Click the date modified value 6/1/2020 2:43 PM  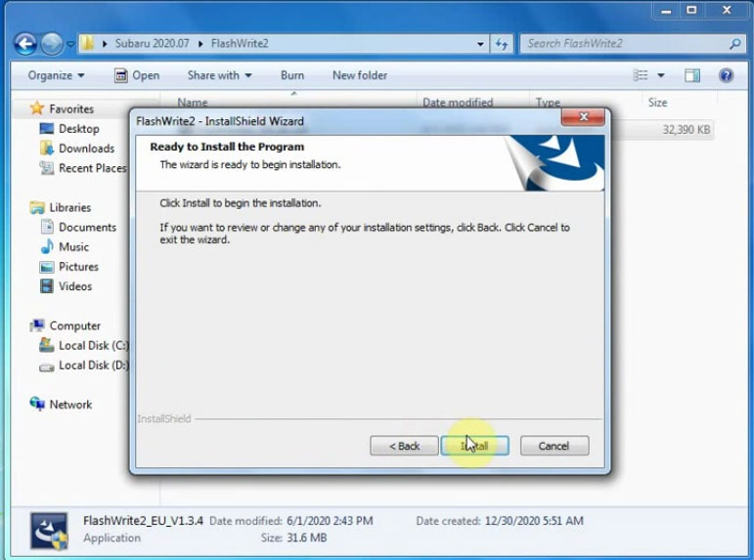(x=330, y=521)
